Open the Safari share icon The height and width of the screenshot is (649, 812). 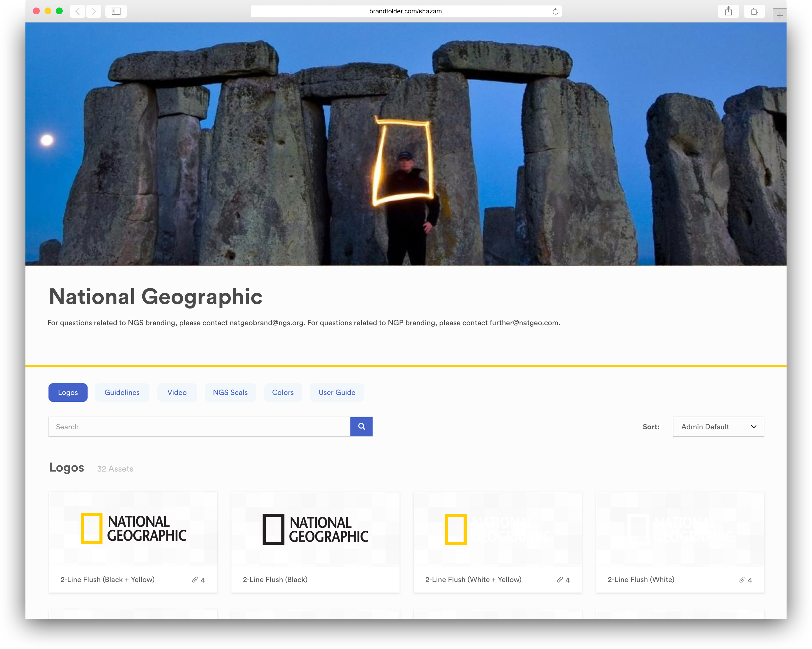tap(728, 11)
